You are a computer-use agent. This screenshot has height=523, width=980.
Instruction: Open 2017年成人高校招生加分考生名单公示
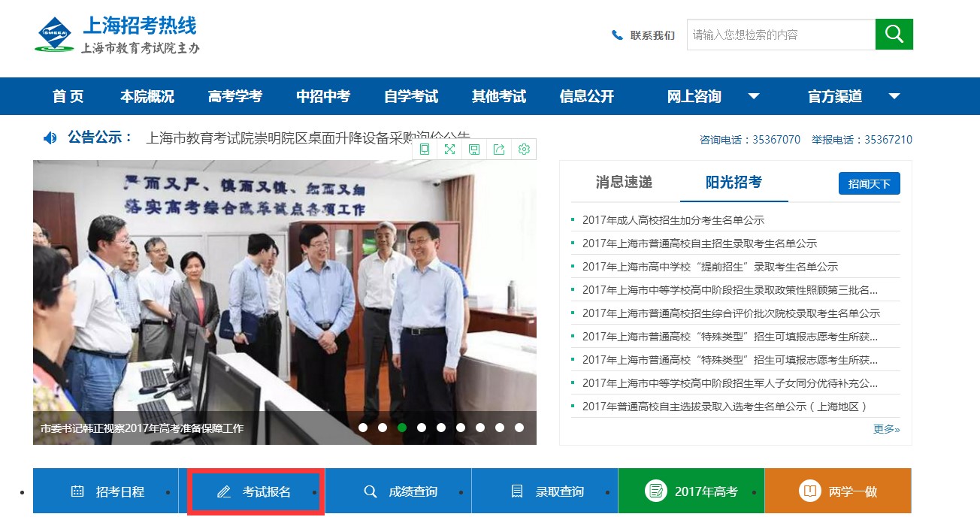[673, 220]
